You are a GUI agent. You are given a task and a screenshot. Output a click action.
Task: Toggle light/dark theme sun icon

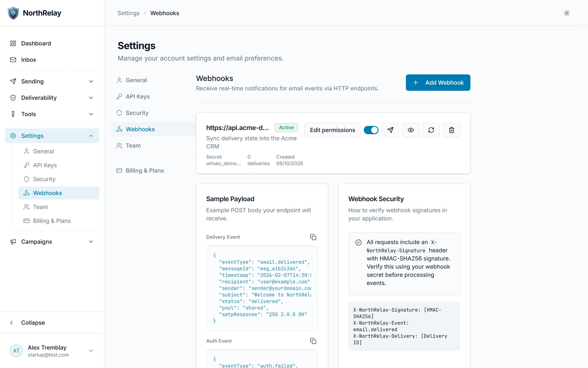pyautogui.click(x=567, y=13)
